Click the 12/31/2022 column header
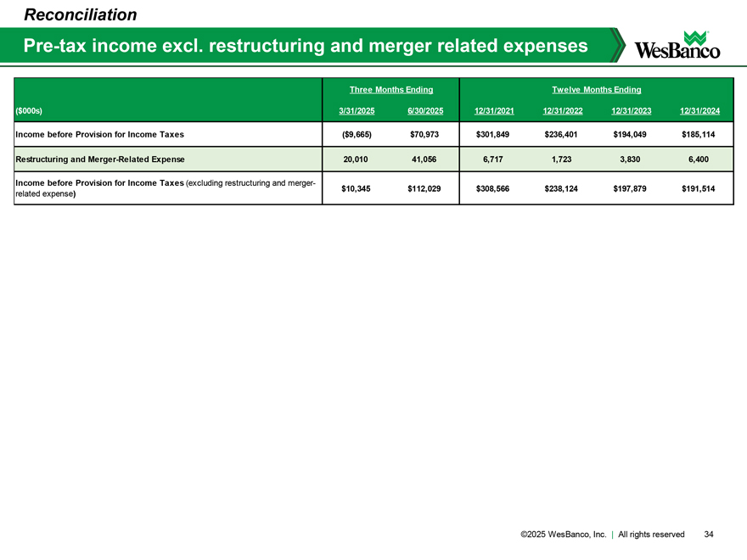The image size is (747, 560). pyautogui.click(x=563, y=111)
